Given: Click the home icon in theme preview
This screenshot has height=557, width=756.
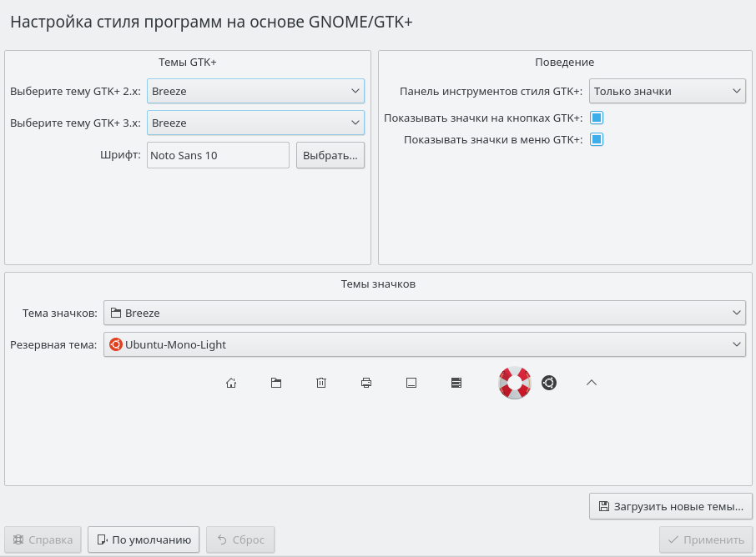Looking at the screenshot, I should pyautogui.click(x=231, y=383).
